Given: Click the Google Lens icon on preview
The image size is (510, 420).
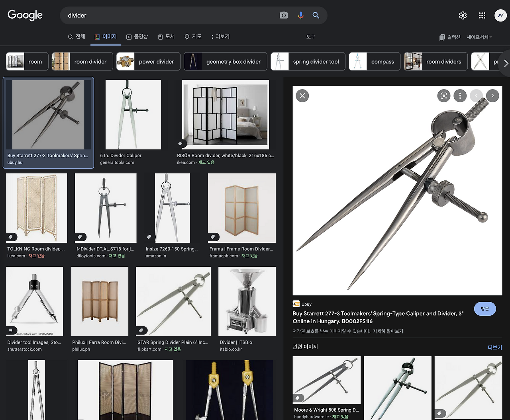Looking at the screenshot, I should point(443,96).
